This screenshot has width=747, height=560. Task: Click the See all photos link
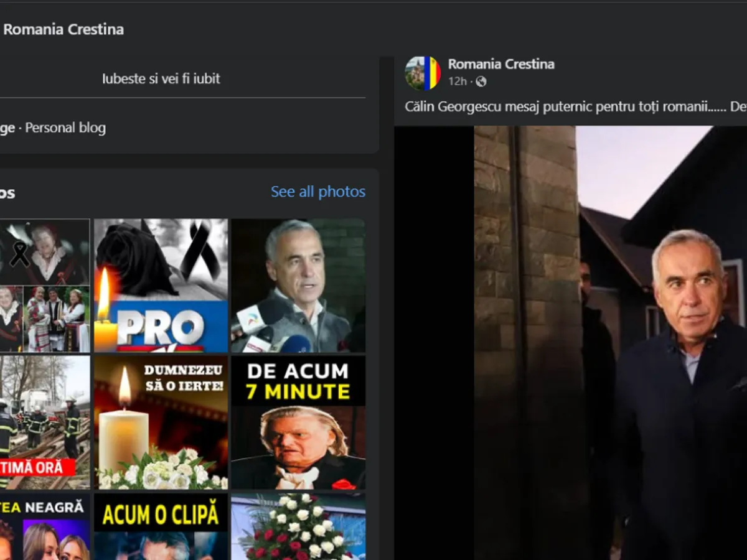[318, 192]
